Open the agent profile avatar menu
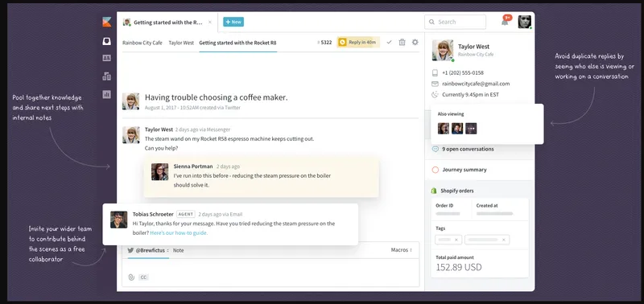This screenshot has height=304, width=644. pyautogui.click(x=525, y=22)
